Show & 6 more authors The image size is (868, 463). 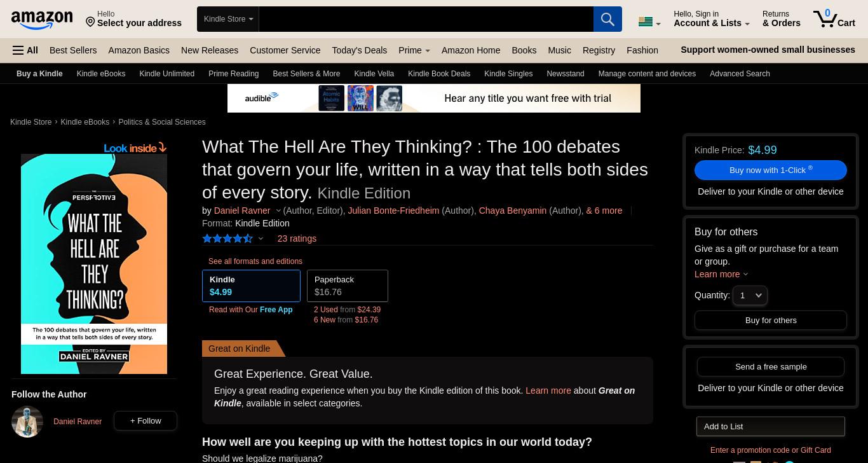coord(604,211)
